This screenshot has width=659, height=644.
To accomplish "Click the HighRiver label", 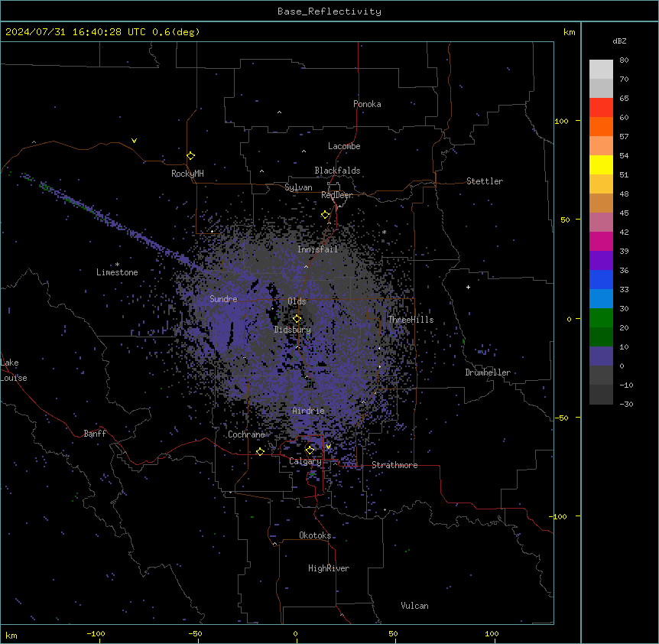I will pos(329,568).
